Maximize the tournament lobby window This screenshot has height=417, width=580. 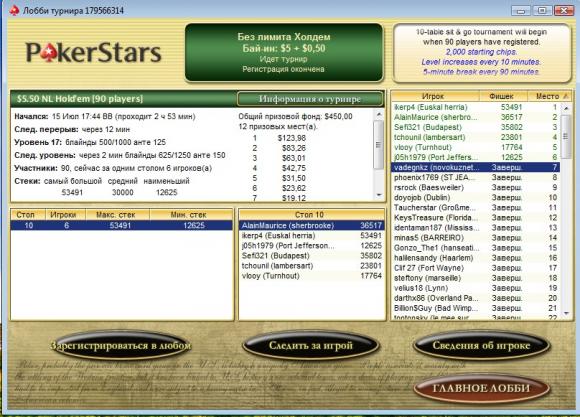[542, 10]
